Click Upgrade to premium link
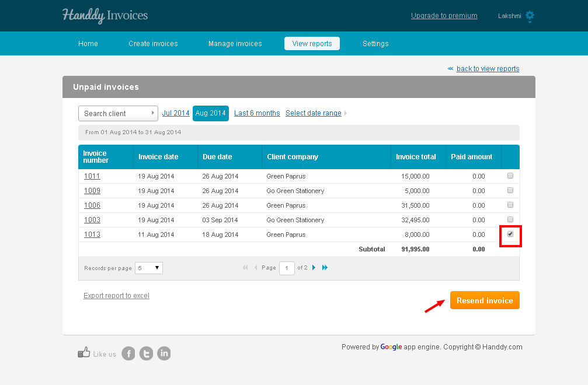 click(444, 16)
